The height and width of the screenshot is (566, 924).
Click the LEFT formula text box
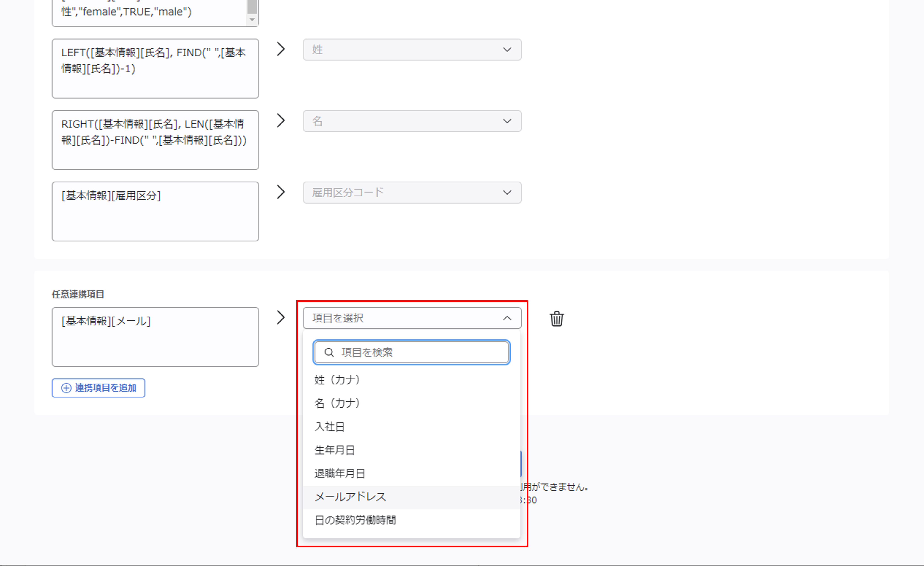pyautogui.click(x=155, y=69)
